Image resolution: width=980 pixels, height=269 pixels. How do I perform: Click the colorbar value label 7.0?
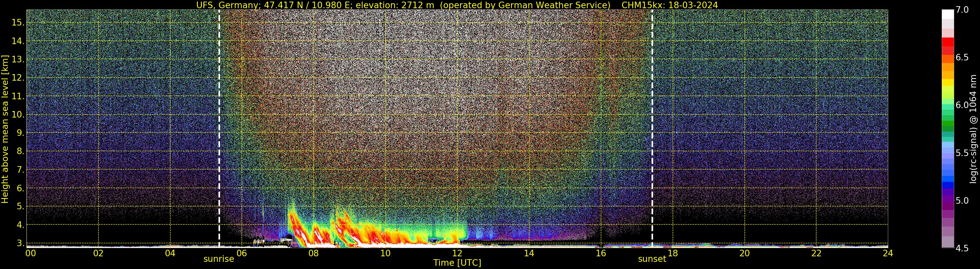tap(962, 10)
